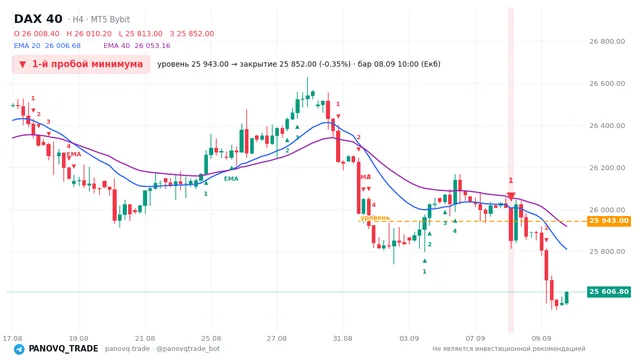Click the 'panovq.trade · @panovqtrade_bot' footer text
Screen dimensions: 640x360
[162, 349]
